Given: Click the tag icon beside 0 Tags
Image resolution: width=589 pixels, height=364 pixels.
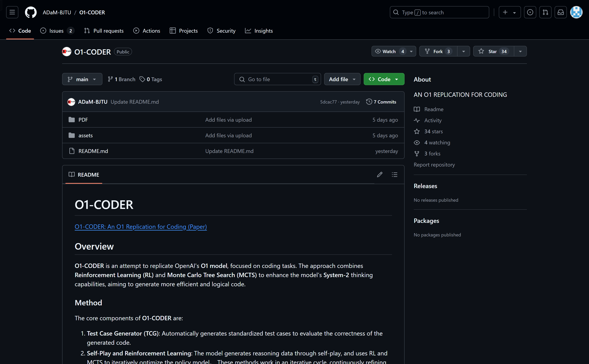Looking at the screenshot, I should [142, 79].
